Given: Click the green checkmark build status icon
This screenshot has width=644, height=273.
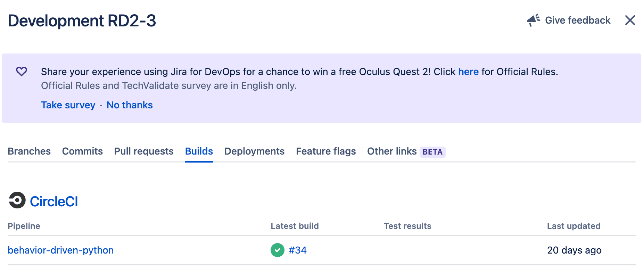Looking at the screenshot, I should (277, 250).
